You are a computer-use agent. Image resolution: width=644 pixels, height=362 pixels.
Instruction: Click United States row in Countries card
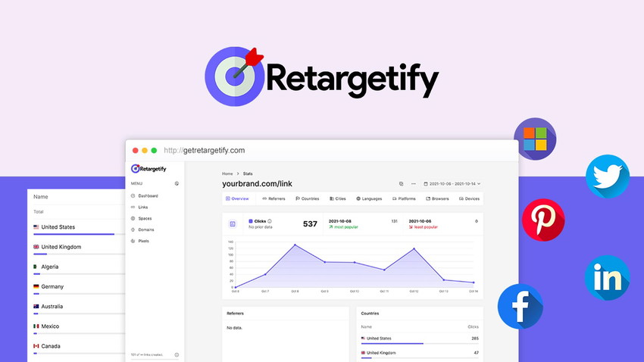coord(420,339)
